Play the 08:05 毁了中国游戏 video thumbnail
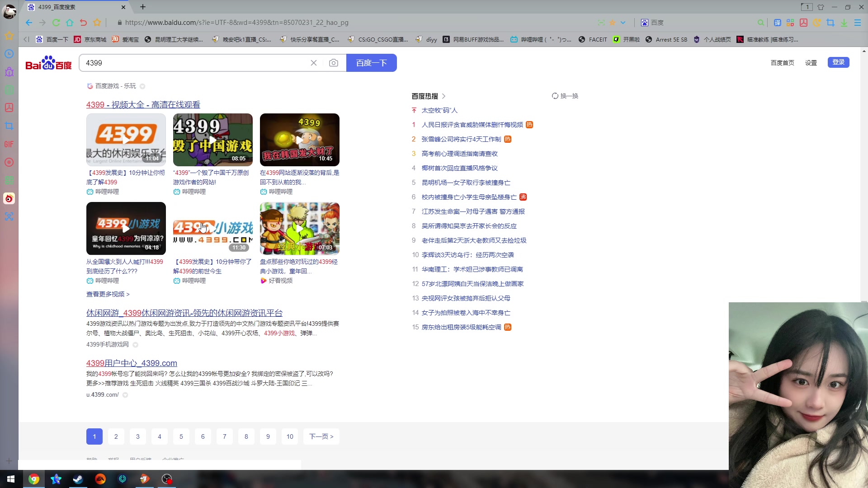 (x=213, y=140)
